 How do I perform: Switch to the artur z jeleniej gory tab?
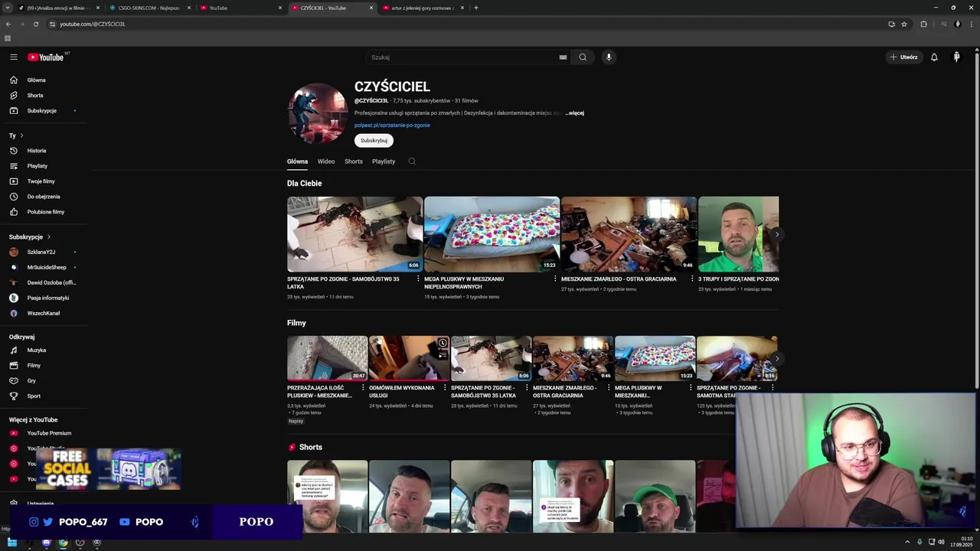pos(423,8)
